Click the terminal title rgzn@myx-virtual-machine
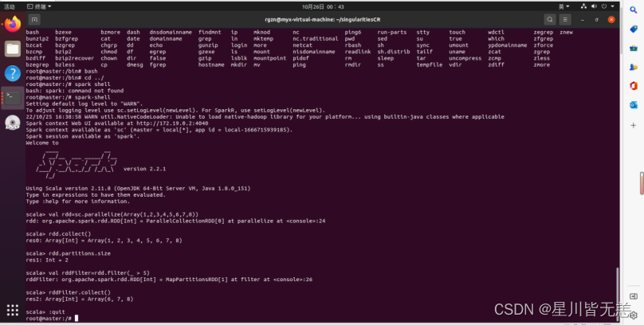644x325 pixels. [x=323, y=19]
